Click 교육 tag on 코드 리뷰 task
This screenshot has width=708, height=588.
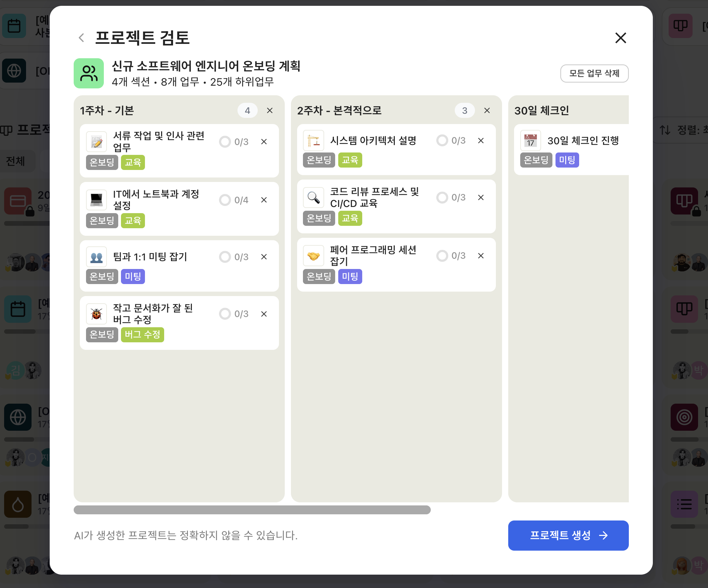tap(350, 218)
